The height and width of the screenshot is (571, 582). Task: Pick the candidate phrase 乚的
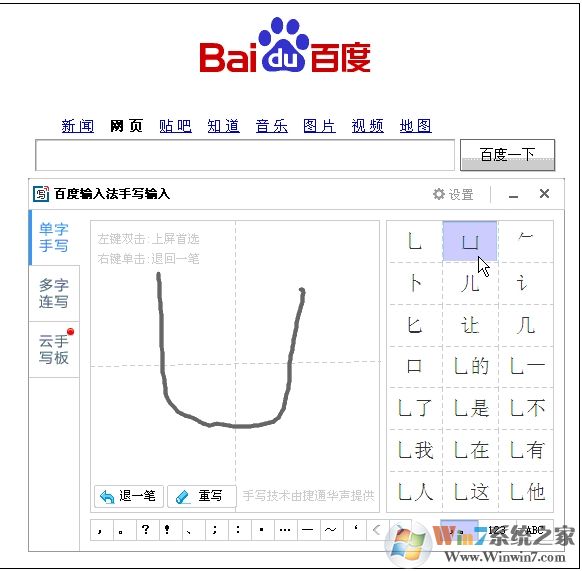tap(470, 367)
